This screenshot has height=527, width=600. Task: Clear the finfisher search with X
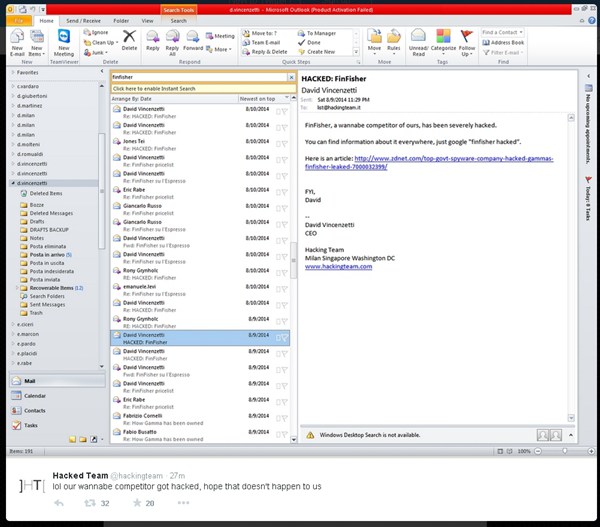point(292,77)
